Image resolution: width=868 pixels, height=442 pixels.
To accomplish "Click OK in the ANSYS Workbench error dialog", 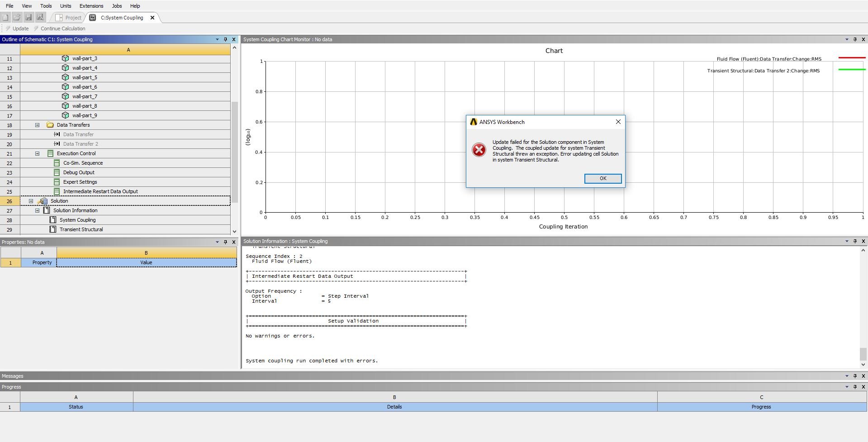I will tap(602, 178).
